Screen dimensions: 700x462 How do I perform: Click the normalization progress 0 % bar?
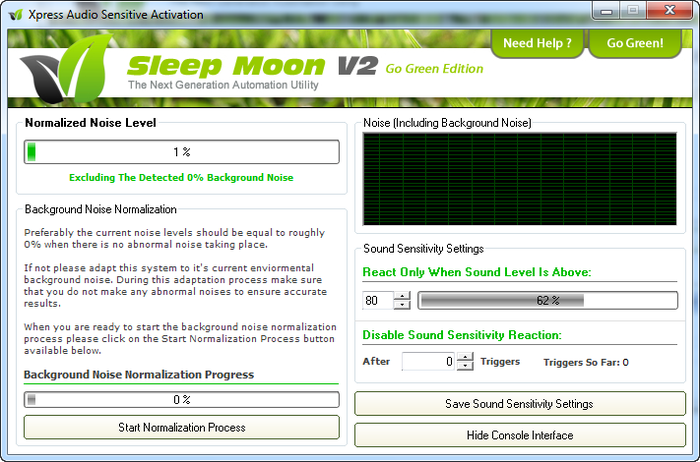tap(182, 400)
